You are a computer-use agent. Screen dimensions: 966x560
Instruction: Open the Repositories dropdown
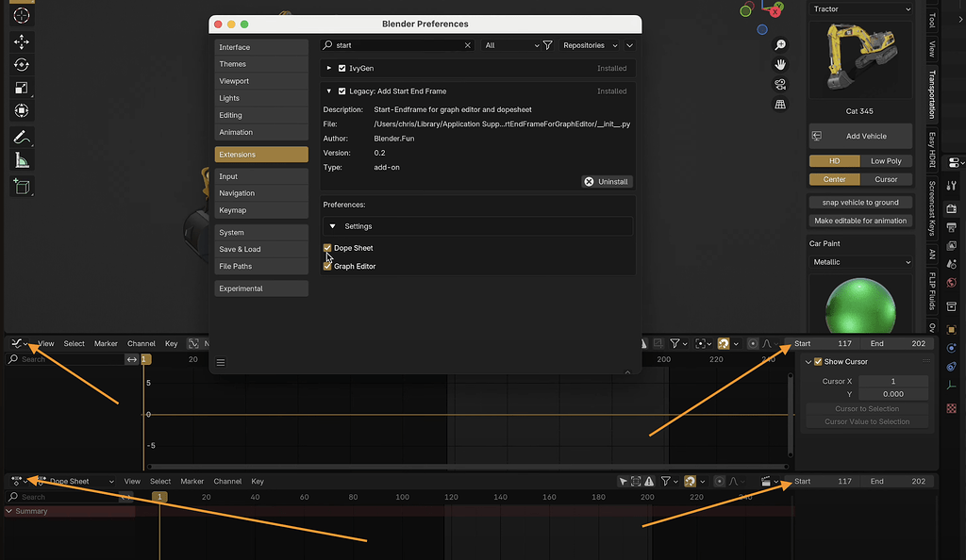click(590, 45)
